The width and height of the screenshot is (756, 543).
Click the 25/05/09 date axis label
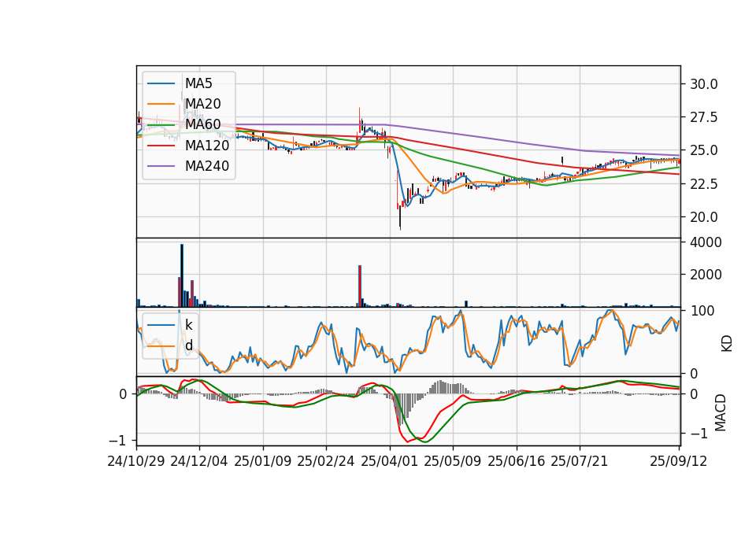click(453, 461)
